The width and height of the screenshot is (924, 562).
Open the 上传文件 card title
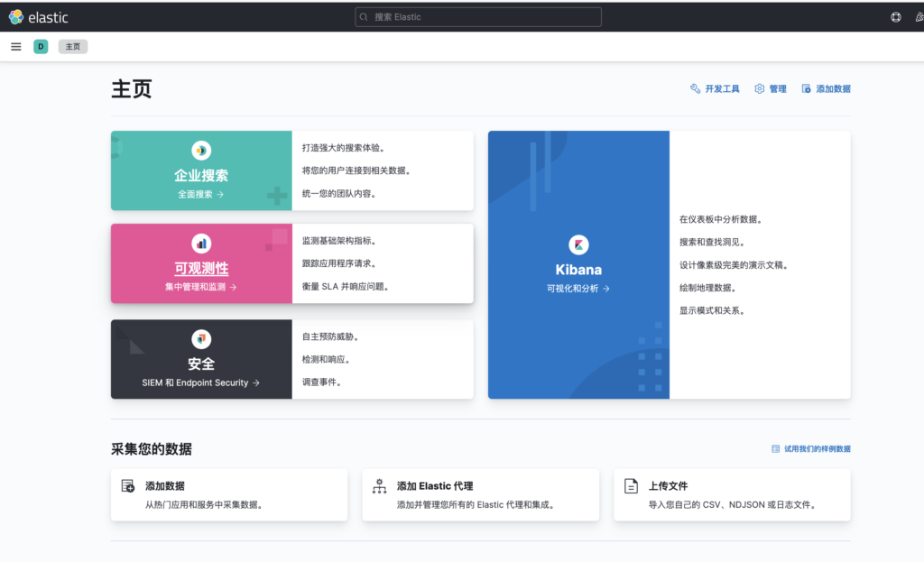tap(669, 486)
